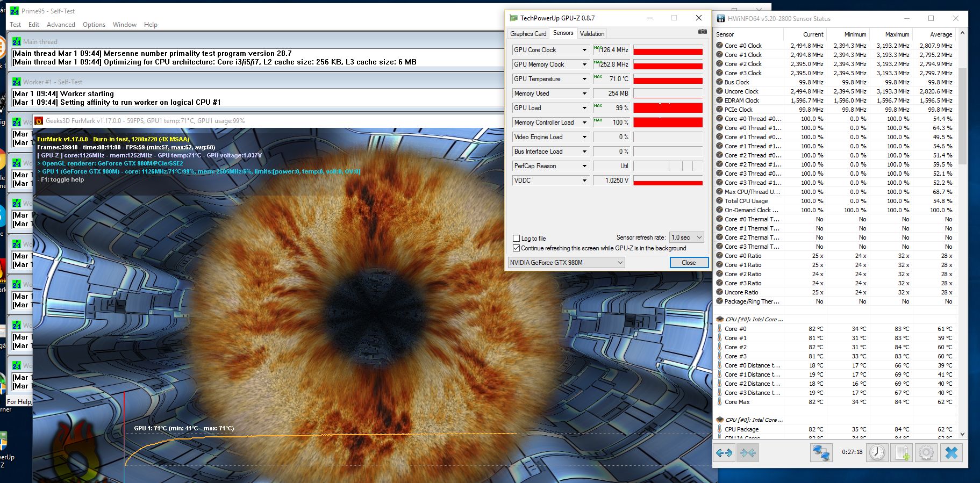This screenshot has height=483, width=980.
Task: Reset HWiNFO sensor timer clock icon
Action: click(x=877, y=453)
